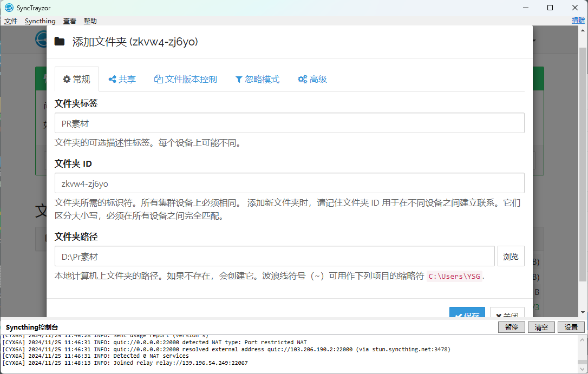Switch to the 共享 tab
The height and width of the screenshot is (374, 588).
(122, 79)
